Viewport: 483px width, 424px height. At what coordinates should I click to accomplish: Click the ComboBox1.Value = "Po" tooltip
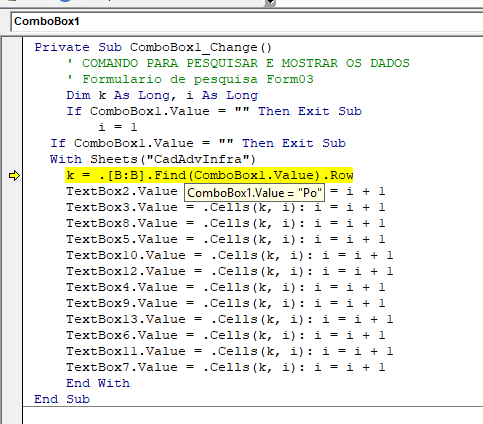(x=254, y=193)
